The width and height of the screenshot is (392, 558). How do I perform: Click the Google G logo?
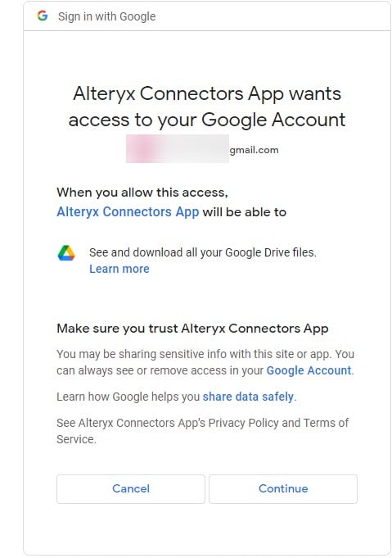[43, 16]
